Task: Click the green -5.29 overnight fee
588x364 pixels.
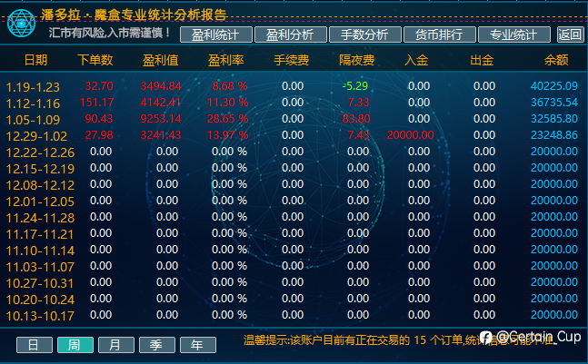Action: click(355, 86)
